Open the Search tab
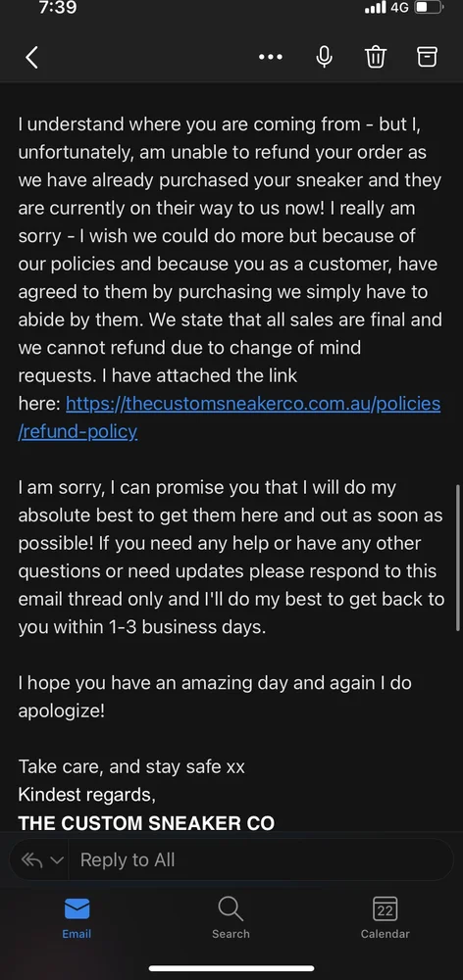This screenshot has height=980, width=463. tap(231, 917)
